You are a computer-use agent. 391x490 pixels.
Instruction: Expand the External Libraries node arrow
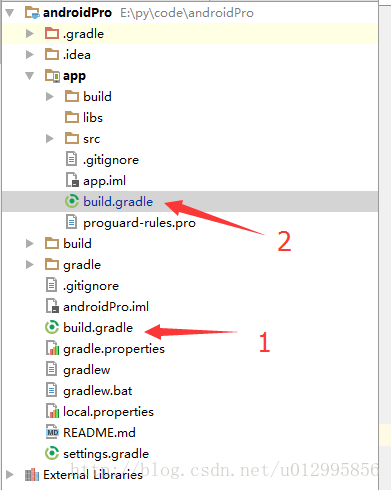pyautogui.click(x=10, y=475)
